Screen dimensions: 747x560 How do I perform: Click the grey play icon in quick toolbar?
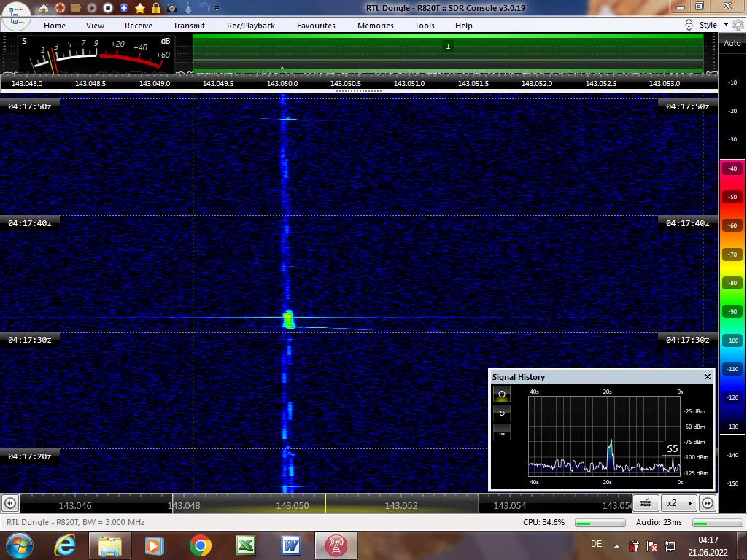92,8
